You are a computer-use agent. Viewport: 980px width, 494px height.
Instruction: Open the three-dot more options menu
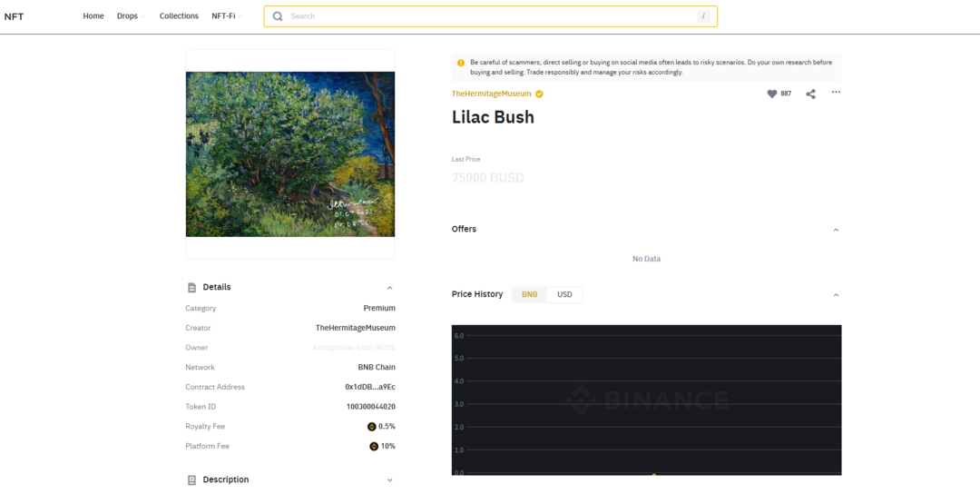pyautogui.click(x=837, y=93)
